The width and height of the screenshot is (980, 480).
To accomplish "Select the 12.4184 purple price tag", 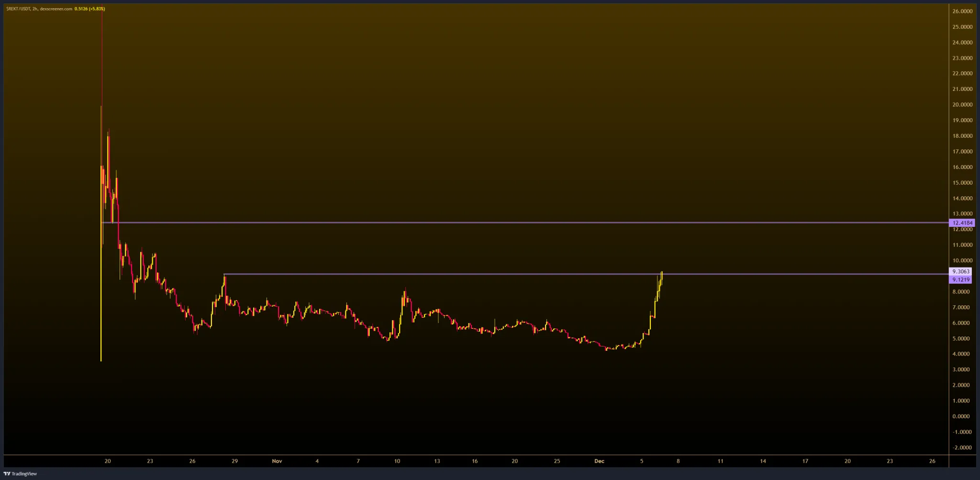I will (962, 223).
